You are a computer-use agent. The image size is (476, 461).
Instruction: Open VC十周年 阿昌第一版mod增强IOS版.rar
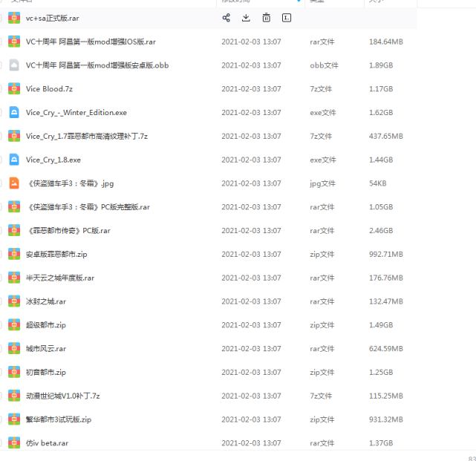tap(91, 42)
